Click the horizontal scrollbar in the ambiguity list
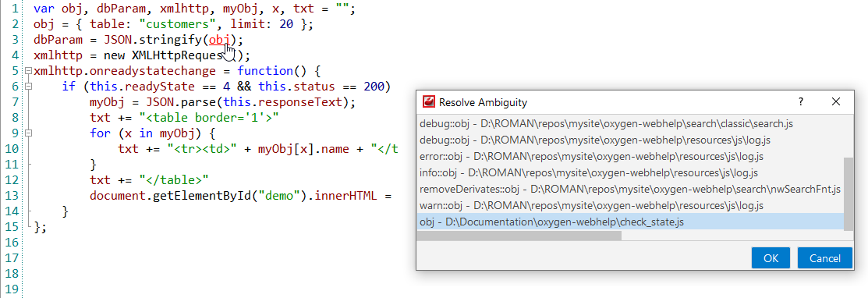 click(x=519, y=236)
